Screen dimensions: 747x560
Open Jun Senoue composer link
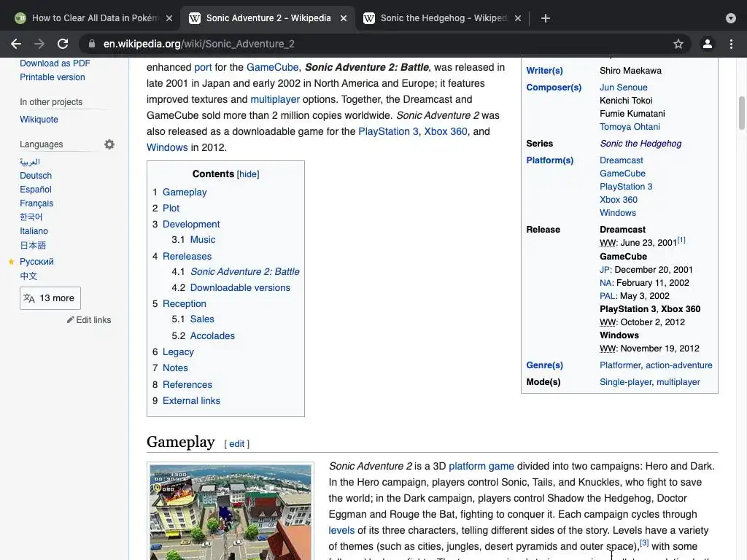[x=623, y=87]
